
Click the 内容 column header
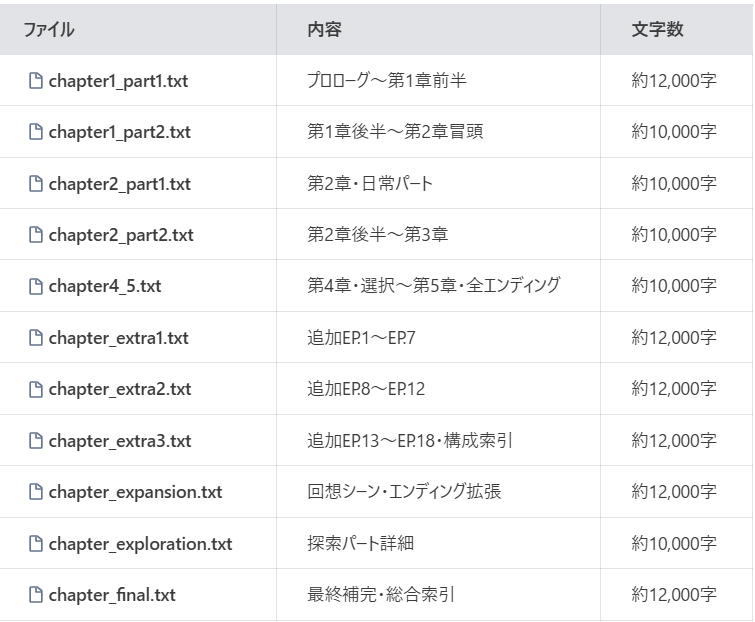(324, 30)
